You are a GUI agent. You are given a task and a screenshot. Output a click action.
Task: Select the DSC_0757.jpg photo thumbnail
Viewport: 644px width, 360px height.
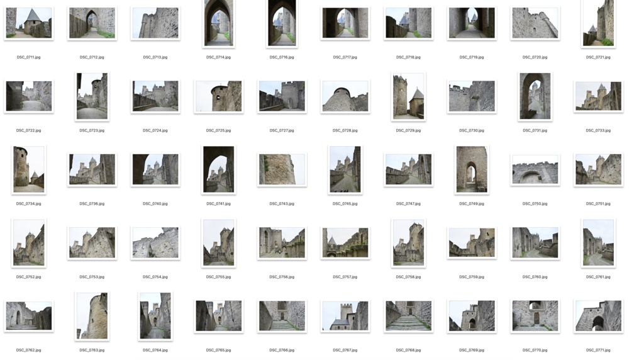[345, 242]
